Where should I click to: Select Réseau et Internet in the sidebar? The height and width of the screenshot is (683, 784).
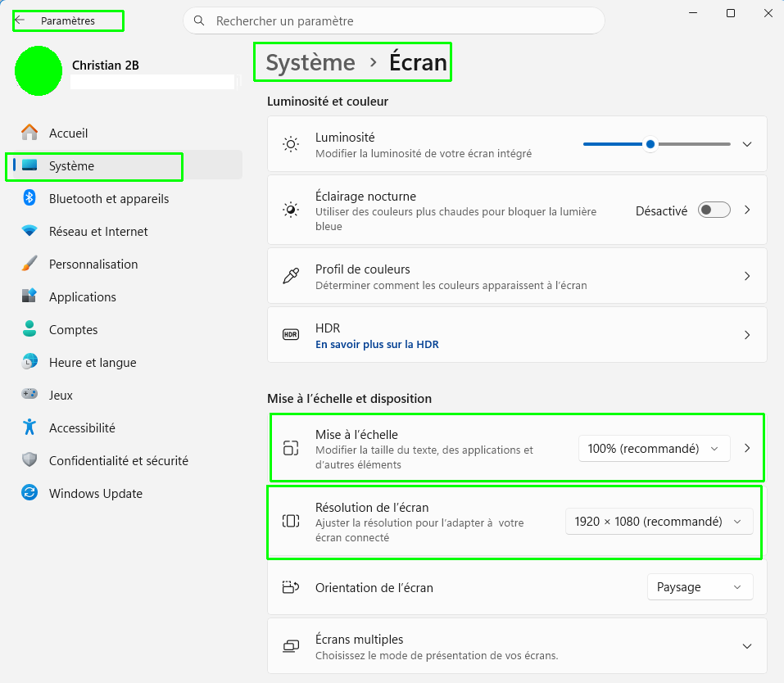pyautogui.click(x=124, y=231)
